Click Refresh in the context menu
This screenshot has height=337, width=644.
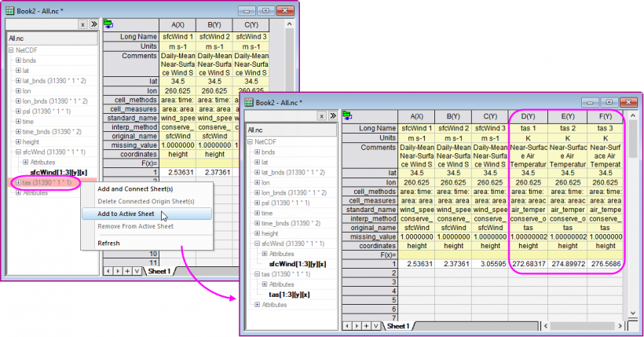pyautogui.click(x=108, y=244)
